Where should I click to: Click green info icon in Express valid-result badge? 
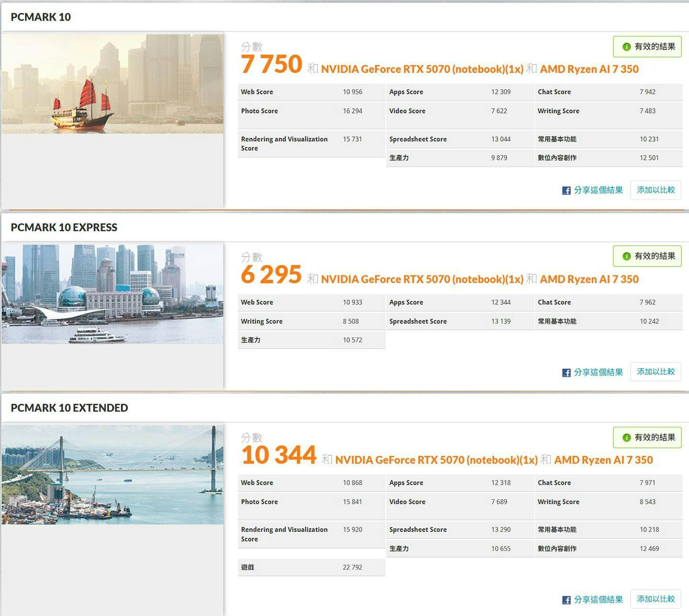[x=626, y=257]
